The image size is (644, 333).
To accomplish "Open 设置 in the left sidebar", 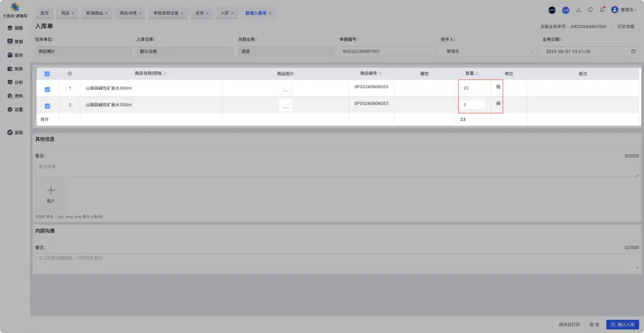I will [x=16, y=109].
